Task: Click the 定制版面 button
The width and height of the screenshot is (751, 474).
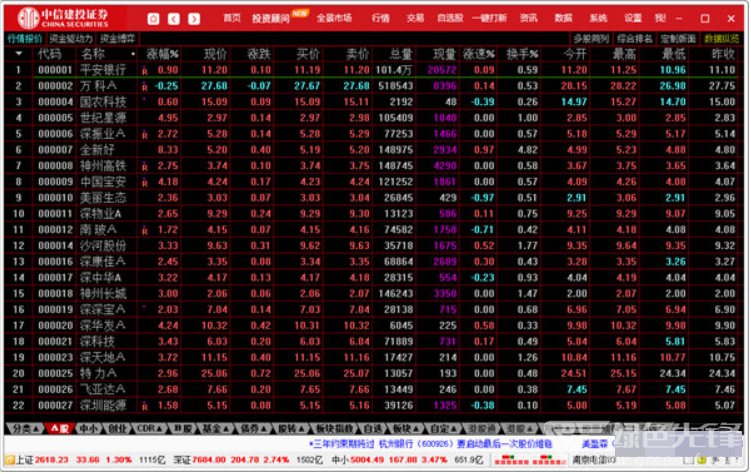Action: 676,38
